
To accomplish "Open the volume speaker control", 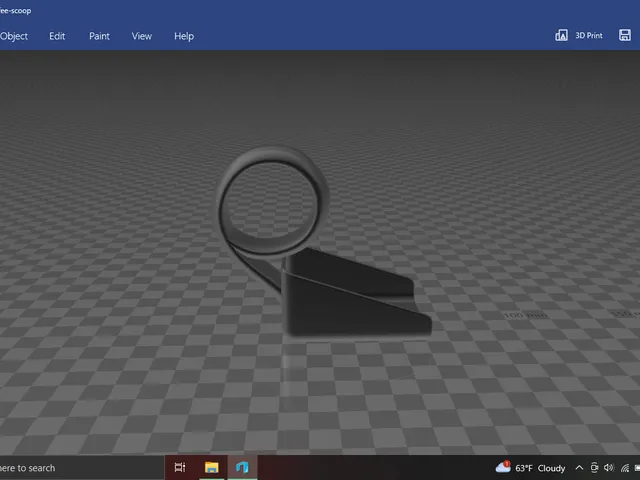I will tap(609, 467).
